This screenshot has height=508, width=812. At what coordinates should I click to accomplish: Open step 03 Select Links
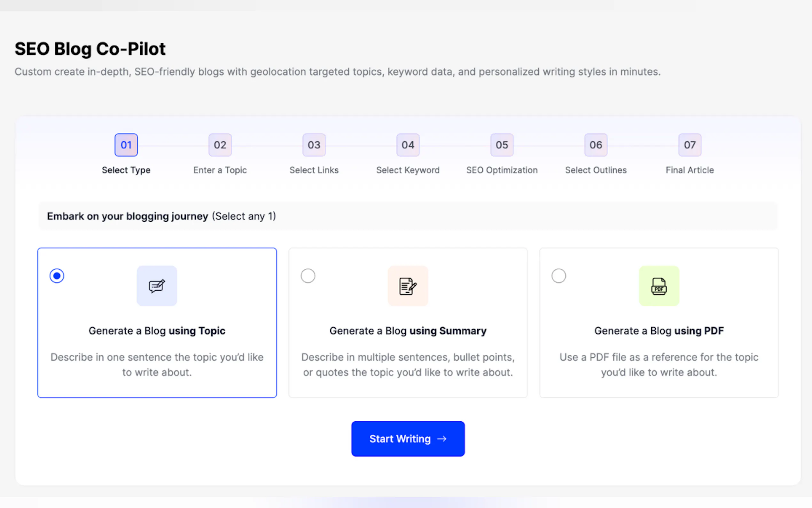314,145
